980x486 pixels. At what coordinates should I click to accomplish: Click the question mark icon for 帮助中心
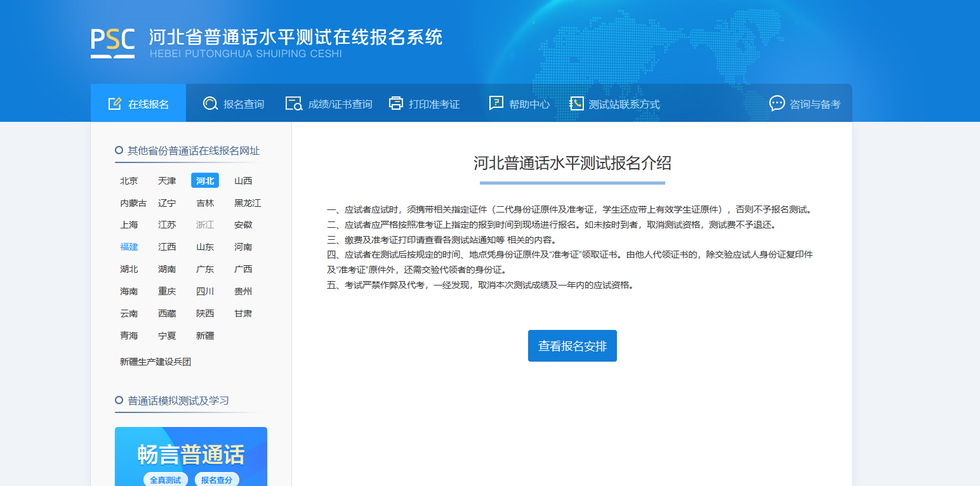coord(496,103)
